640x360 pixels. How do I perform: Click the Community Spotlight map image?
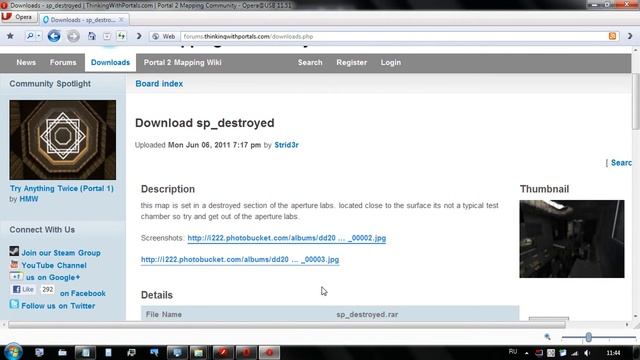coord(62,140)
